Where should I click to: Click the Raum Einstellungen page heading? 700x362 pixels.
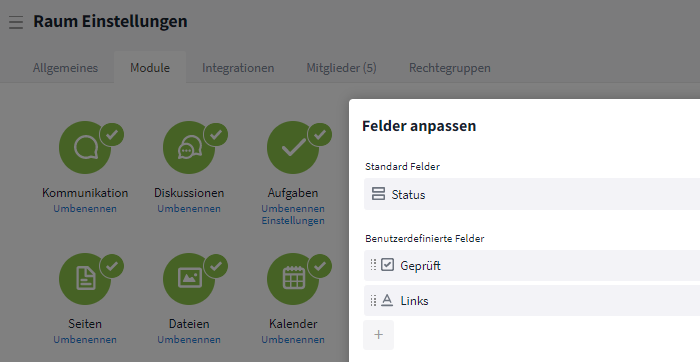pos(110,21)
